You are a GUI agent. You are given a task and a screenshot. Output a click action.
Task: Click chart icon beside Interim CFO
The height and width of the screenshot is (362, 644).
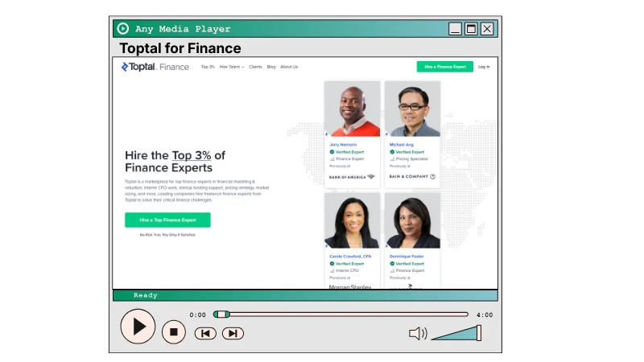point(332,270)
